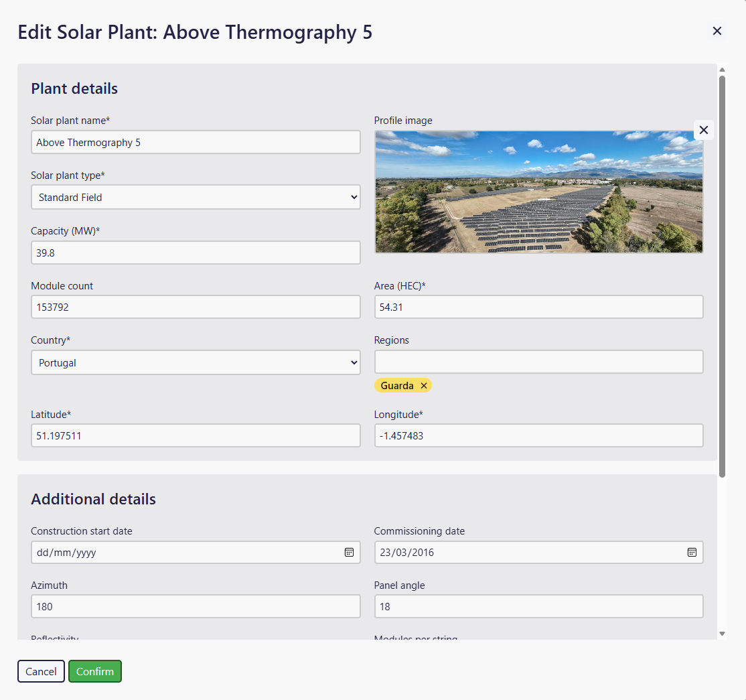Click into the Latitude field

(196, 436)
